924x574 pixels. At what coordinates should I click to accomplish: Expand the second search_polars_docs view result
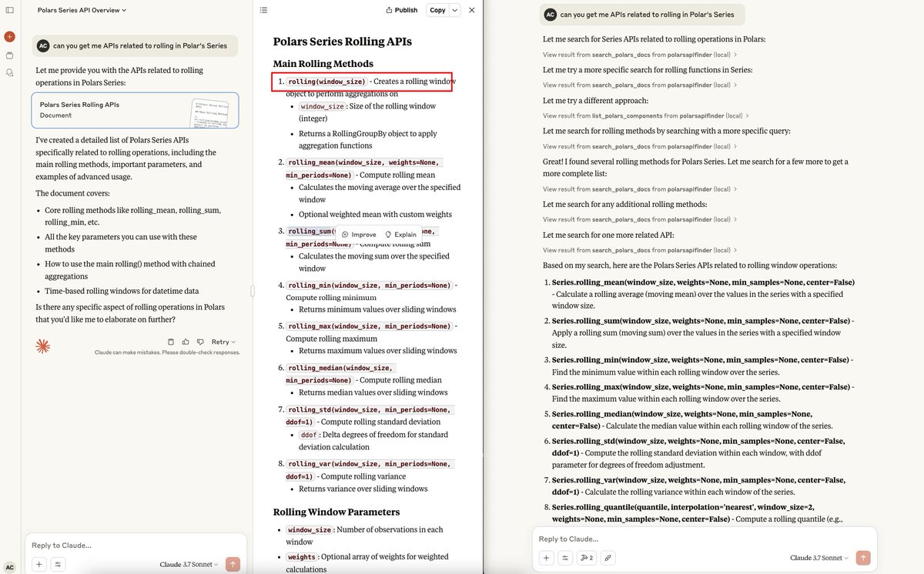(x=640, y=85)
